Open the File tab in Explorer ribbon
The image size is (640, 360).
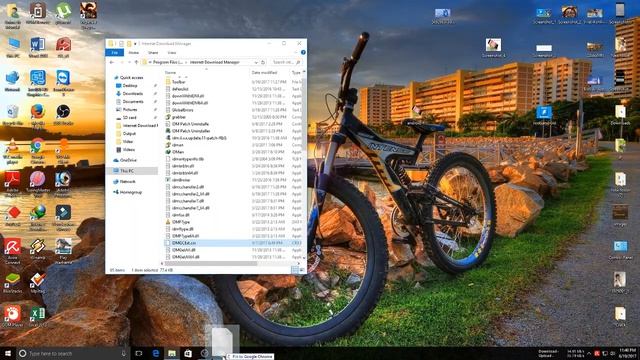[115, 53]
